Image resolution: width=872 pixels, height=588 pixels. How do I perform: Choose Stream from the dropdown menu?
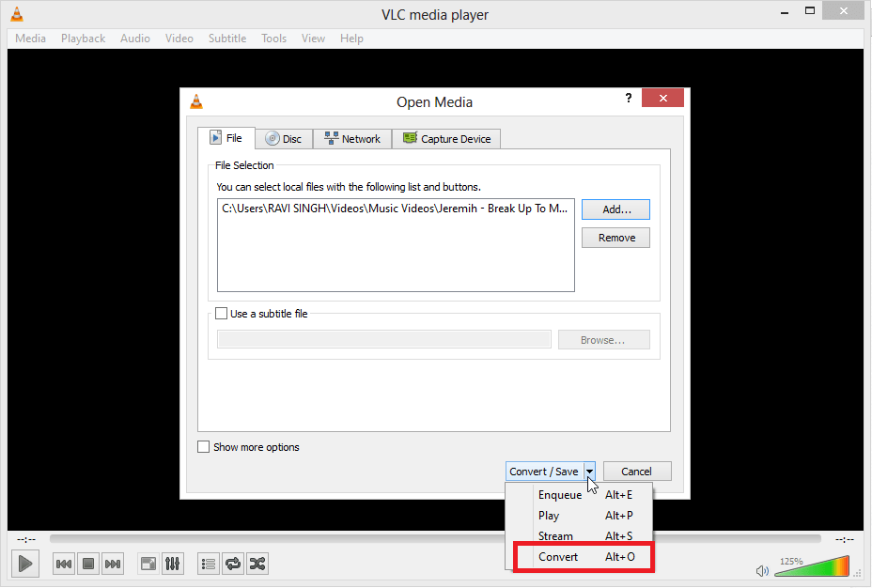(579, 535)
